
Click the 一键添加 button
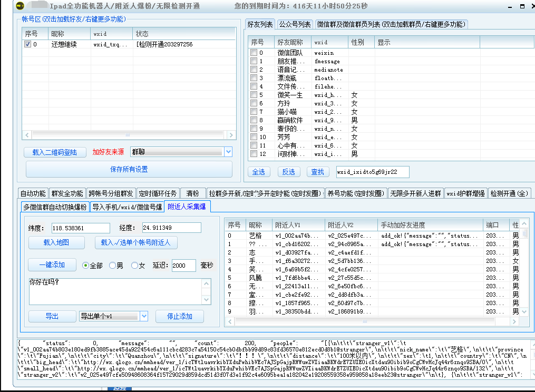tap(52, 264)
